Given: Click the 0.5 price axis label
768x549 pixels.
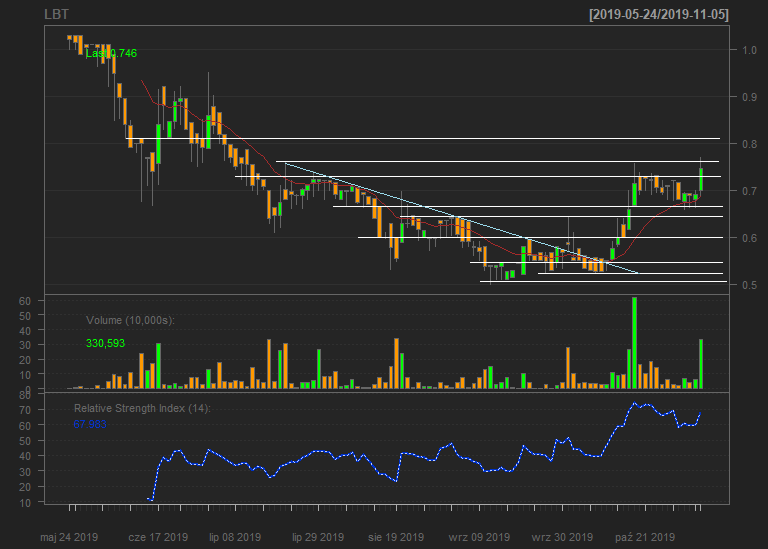Looking at the screenshot, I should 749,285.
